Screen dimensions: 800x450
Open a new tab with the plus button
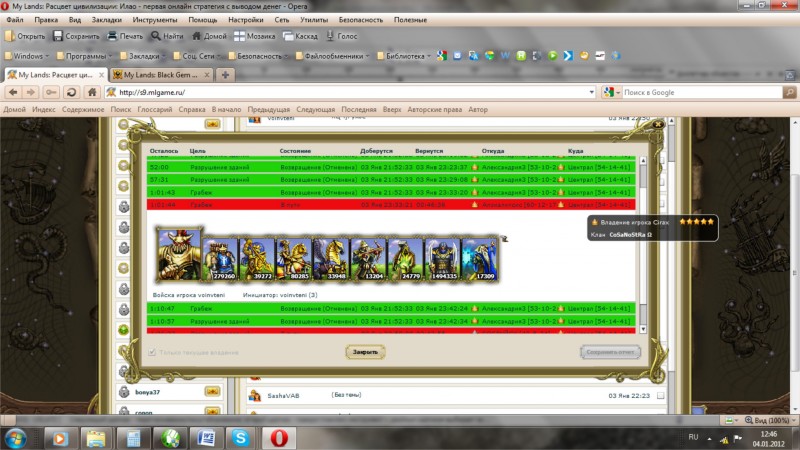click(x=225, y=75)
